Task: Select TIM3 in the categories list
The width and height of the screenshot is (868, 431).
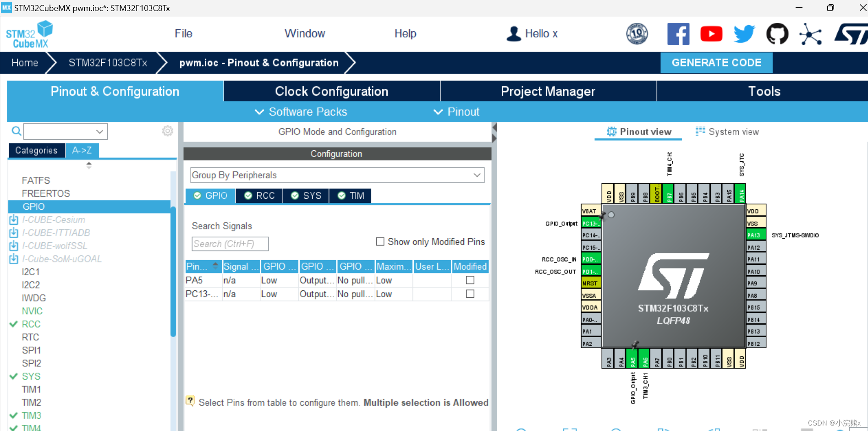Action: [31, 415]
